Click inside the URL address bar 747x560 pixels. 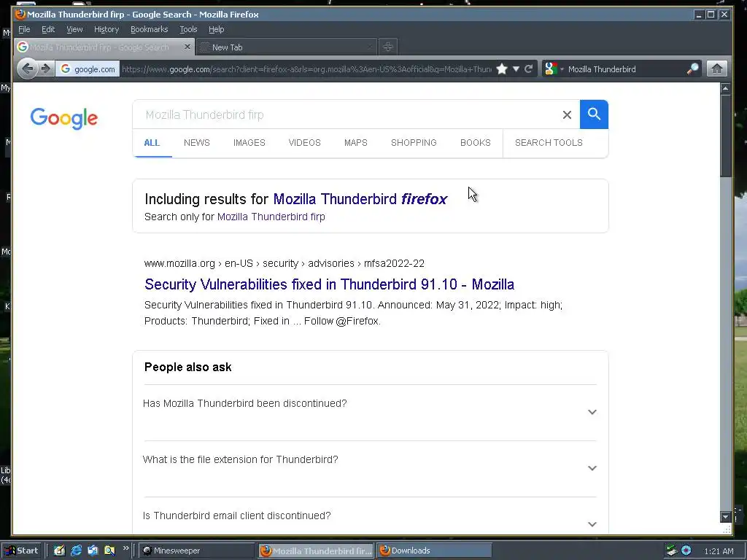tap(306, 69)
